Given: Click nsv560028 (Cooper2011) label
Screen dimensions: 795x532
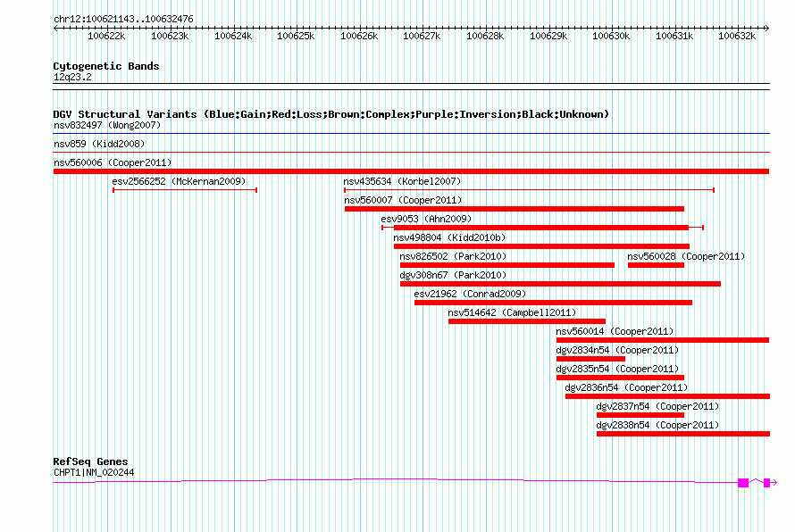Looking at the screenshot, I should [686, 256].
